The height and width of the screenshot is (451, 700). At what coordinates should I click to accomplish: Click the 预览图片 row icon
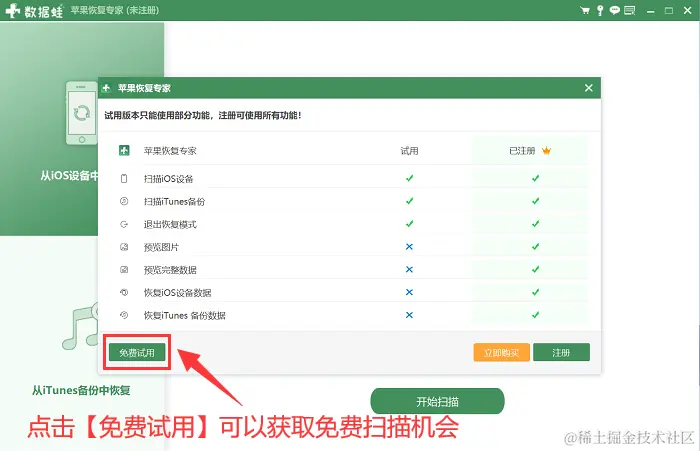click(124, 247)
